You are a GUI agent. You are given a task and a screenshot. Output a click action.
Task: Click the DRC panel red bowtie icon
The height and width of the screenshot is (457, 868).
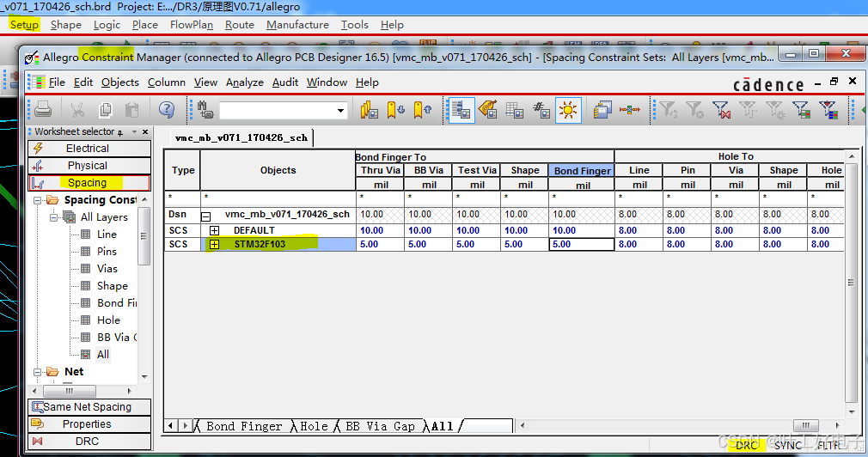38,441
